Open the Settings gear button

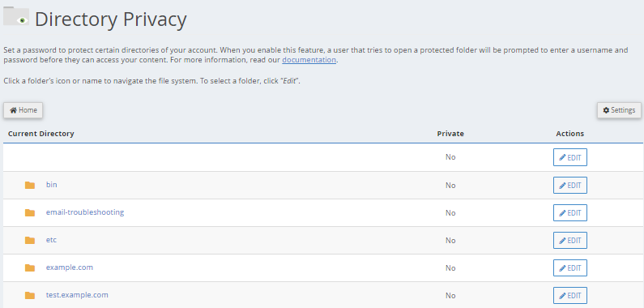tap(619, 110)
